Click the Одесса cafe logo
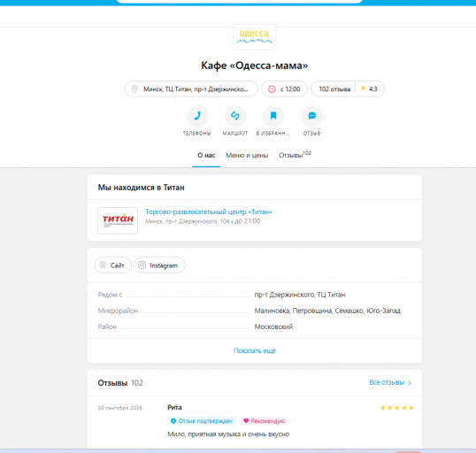This screenshot has height=453, width=476. tap(255, 37)
